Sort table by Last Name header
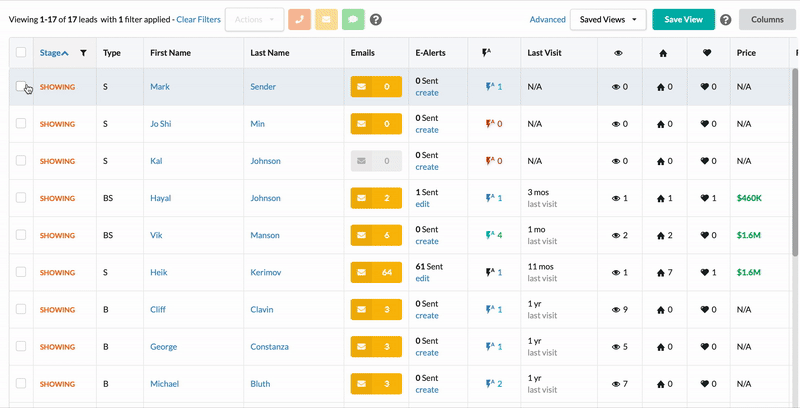The width and height of the screenshot is (800, 408). (270, 53)
